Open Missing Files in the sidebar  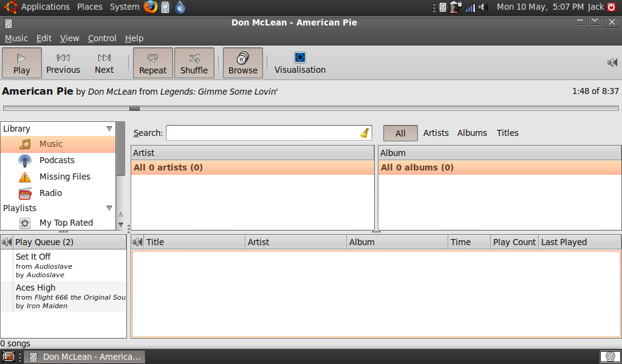click(x=58, y=177)
